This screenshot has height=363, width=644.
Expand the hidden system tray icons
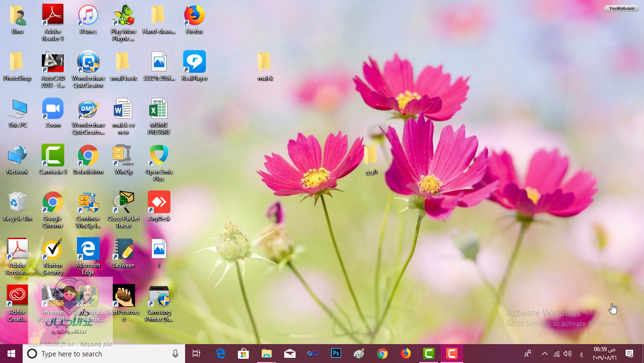[x=544, y=354]
